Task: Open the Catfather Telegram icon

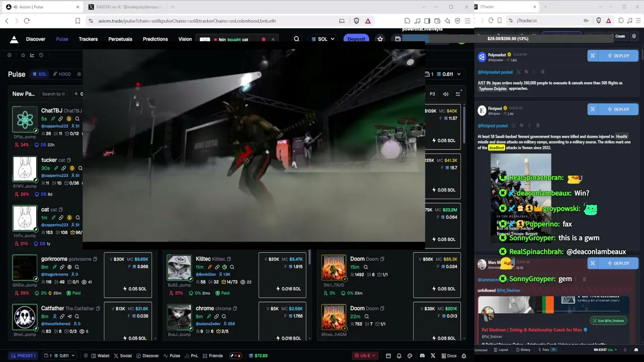Action: [x=69, y=317]
